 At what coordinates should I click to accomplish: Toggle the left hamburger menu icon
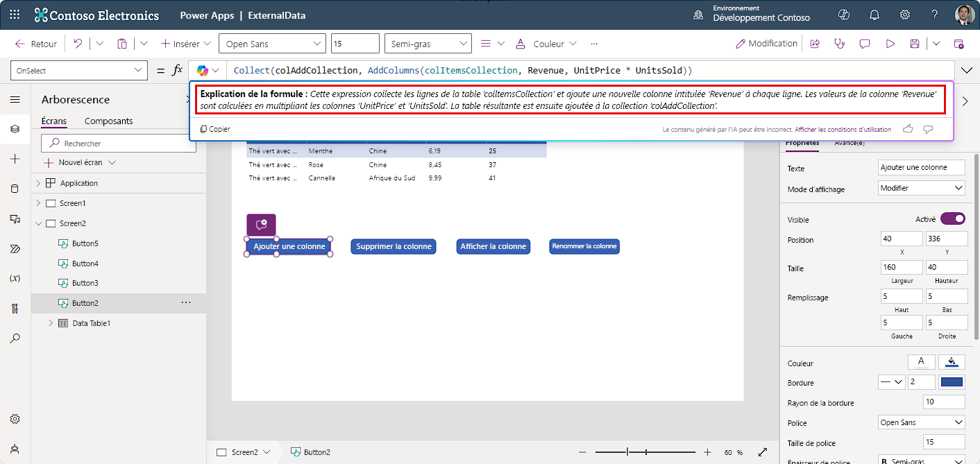point(15,100)
